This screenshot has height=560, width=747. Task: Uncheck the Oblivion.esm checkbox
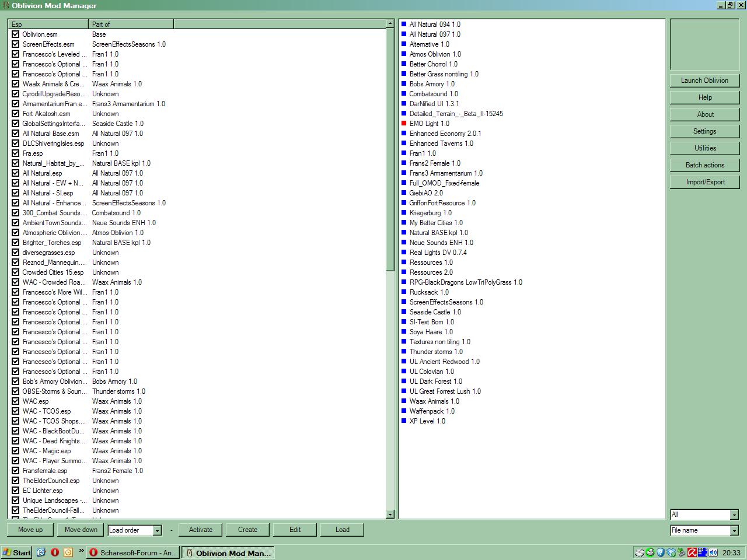pos(16,34)
